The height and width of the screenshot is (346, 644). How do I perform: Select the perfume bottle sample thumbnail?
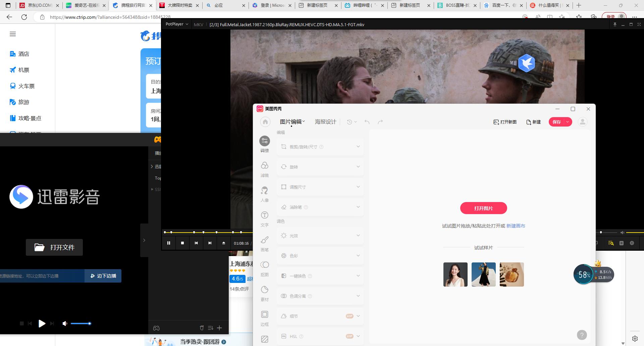(512, 275)
